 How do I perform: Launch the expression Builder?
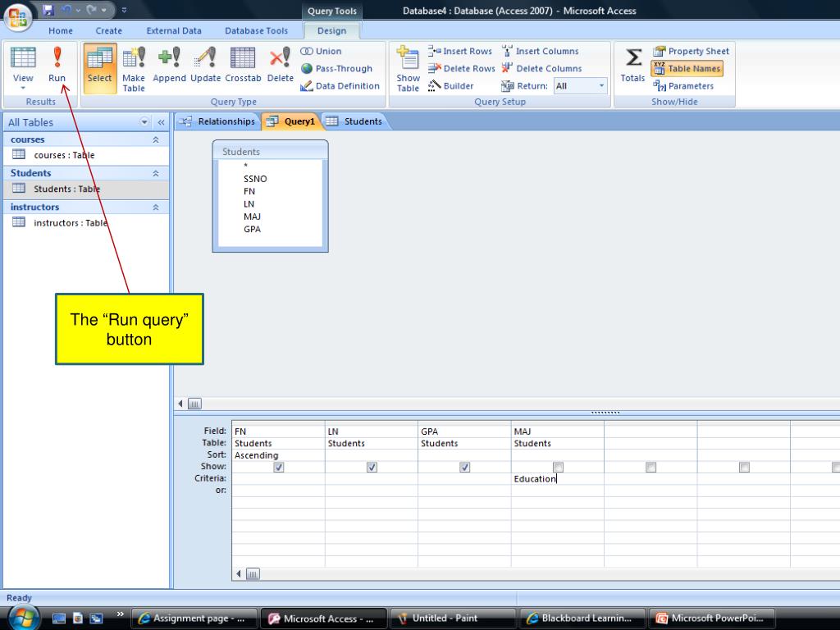point(450,85)
